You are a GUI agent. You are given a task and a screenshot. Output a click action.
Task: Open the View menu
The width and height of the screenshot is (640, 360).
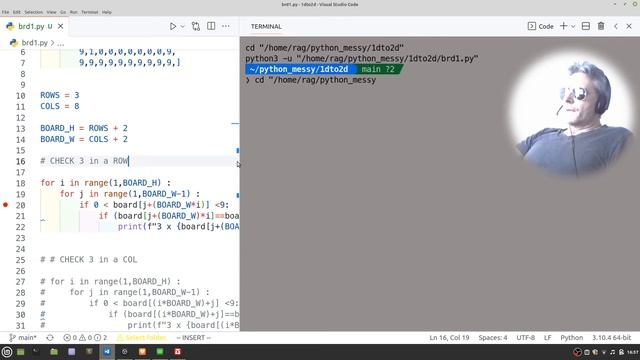tap(51, 12)
